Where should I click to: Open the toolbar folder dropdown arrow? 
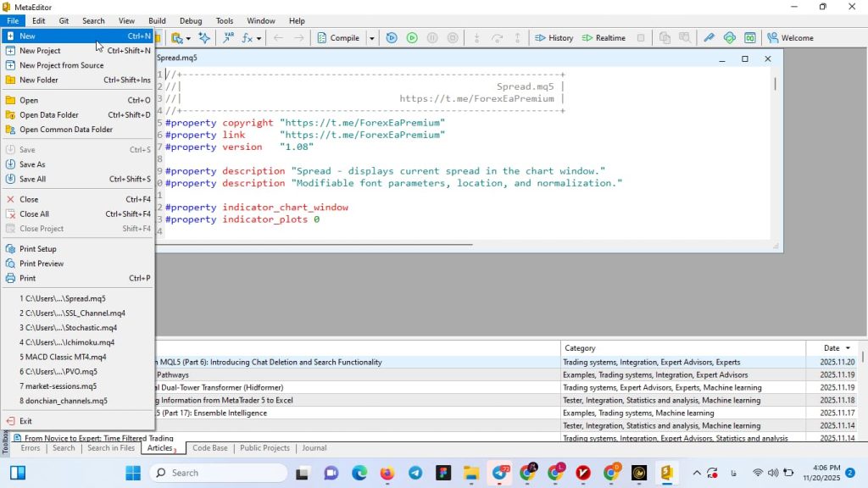pos(188,38)
